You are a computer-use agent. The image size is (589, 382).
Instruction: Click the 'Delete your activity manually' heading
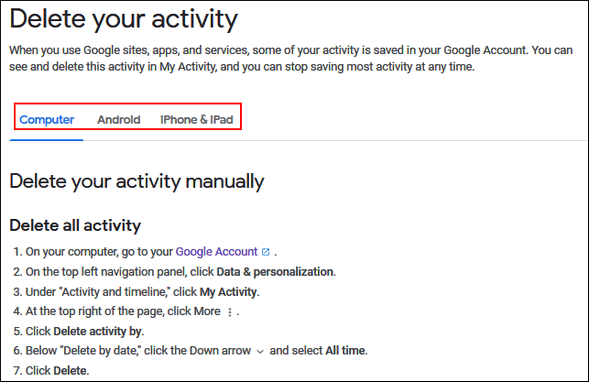(x=137, y=182)
